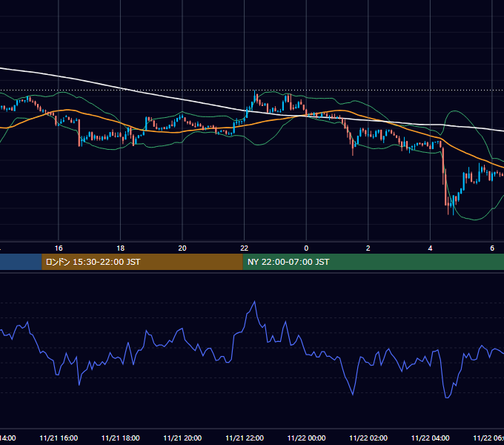Click the oscillator peak just after 22:00
The width and height of the screenshot is (504, 445).
coord(255,302)
